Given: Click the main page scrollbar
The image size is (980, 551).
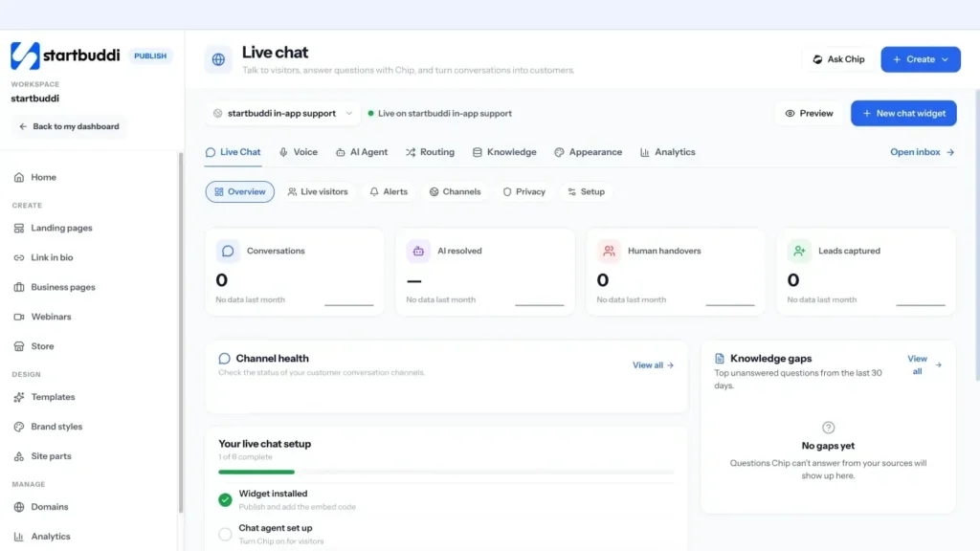Looking at the screenshot, I should tap(977, 235).
